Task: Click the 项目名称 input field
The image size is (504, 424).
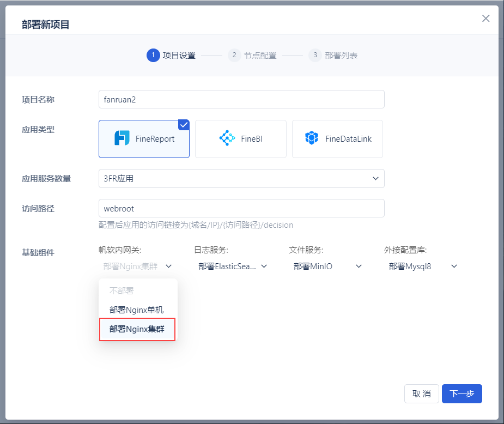Action: click(x=241, y=99)
